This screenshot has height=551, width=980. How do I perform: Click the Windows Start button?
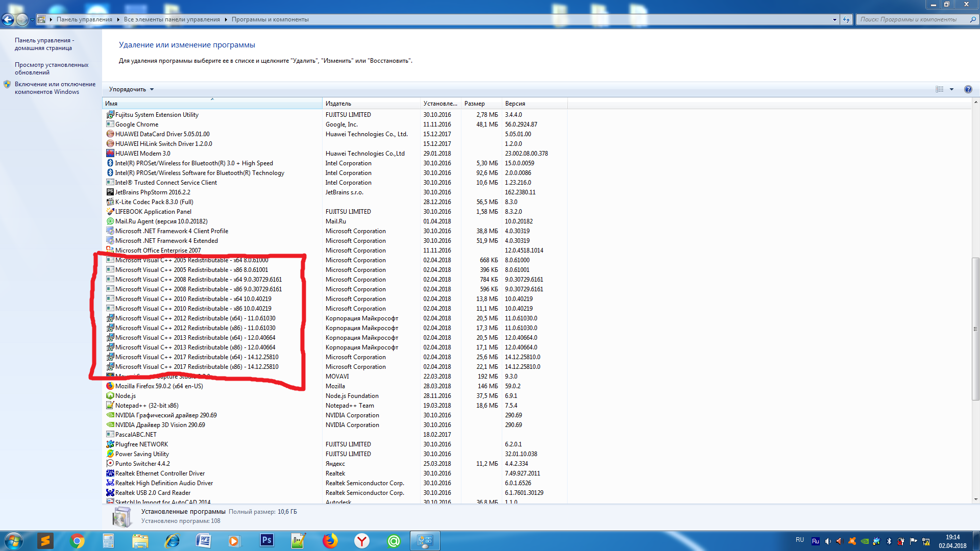[x=14, y=541]
